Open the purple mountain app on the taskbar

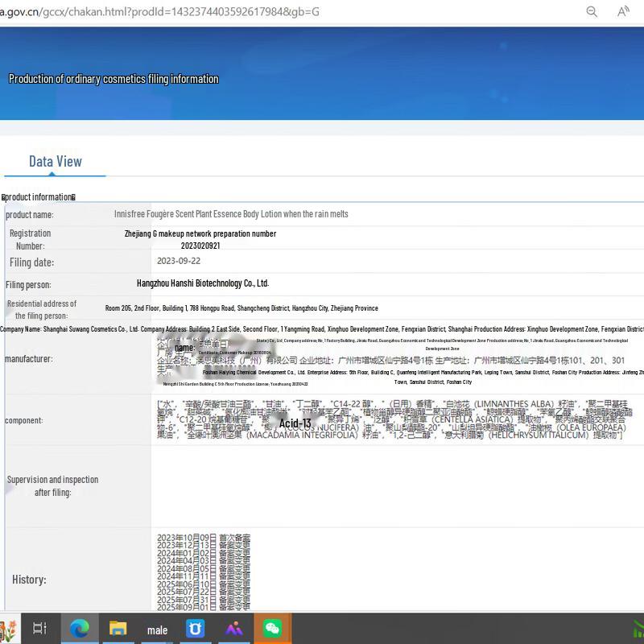(x=233, y=629)
